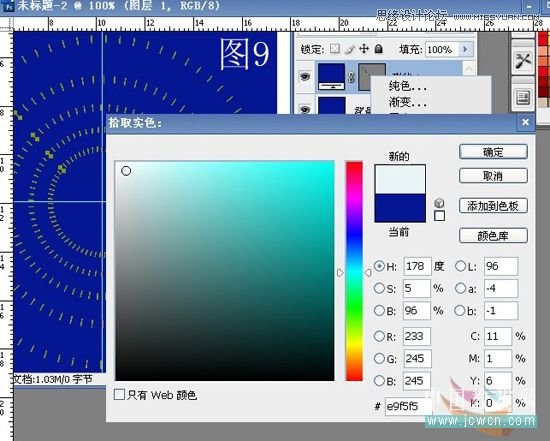Viewport: 550px width, 441px height.
Task: Click the L value field showing 96
Action: tap(501, 266)
